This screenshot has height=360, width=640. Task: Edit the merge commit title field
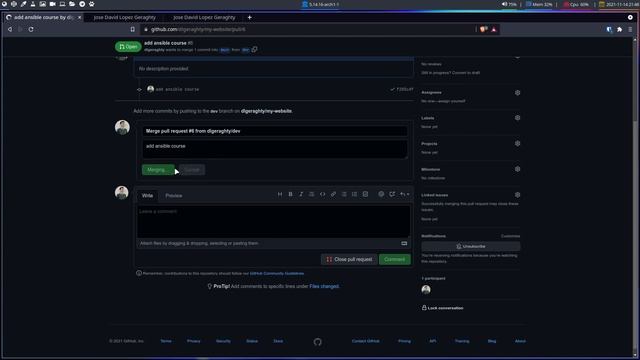pyautogui.click(x=275, y=131)
